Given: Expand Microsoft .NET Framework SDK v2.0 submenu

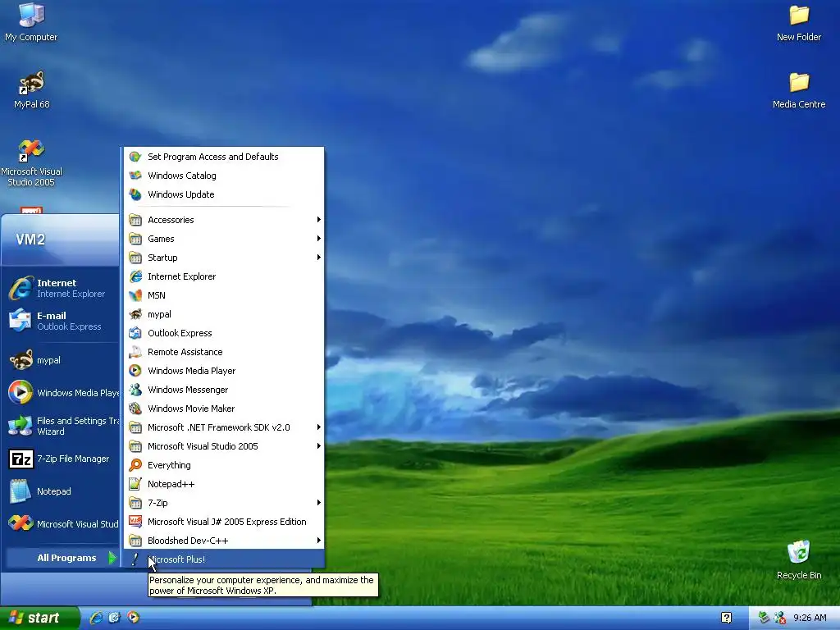Looking at the screenshot, I should coord(224,427).
